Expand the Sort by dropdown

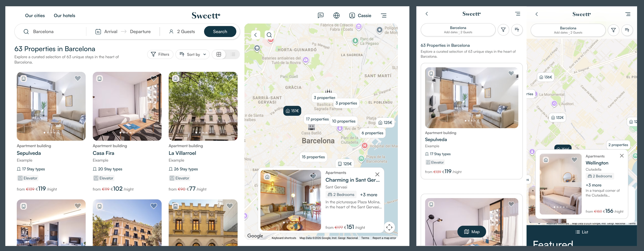[192, 54]
